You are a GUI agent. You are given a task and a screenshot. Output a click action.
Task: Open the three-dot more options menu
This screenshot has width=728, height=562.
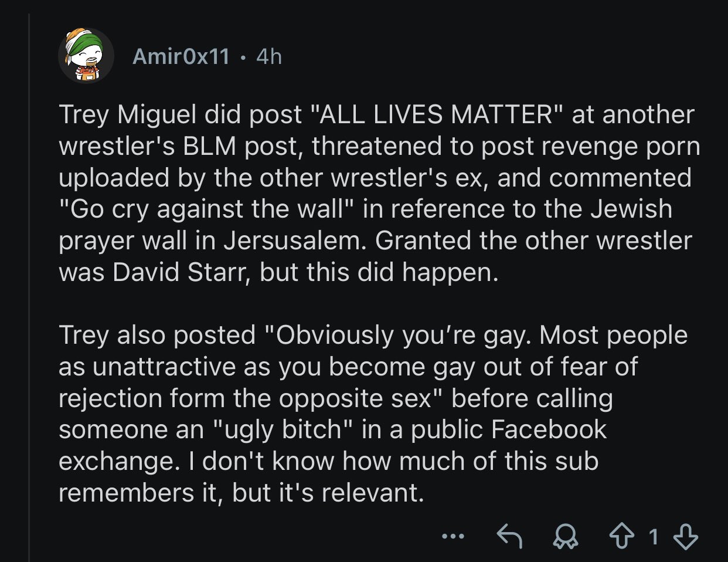click(x=453, y=536)
